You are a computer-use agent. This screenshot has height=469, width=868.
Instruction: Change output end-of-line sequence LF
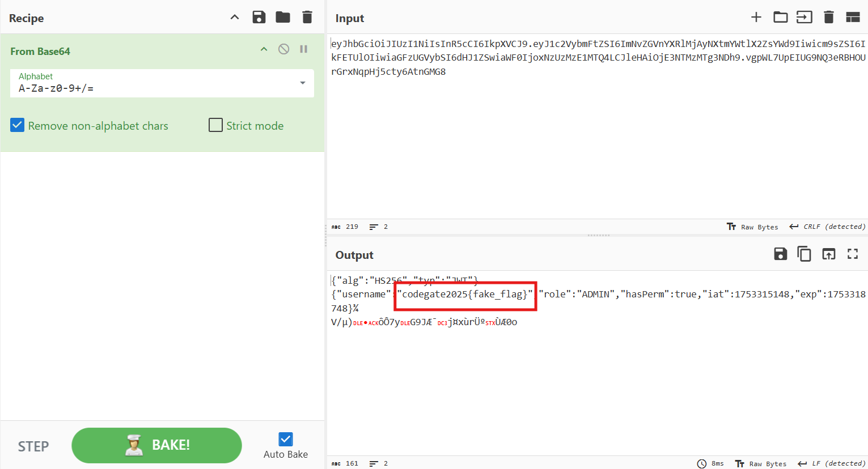(x=832, y=463)
